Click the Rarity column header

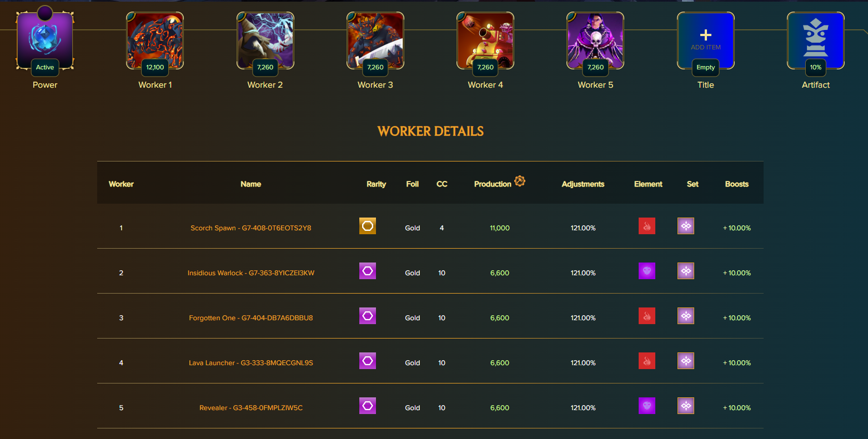click(x=376, y=184)
